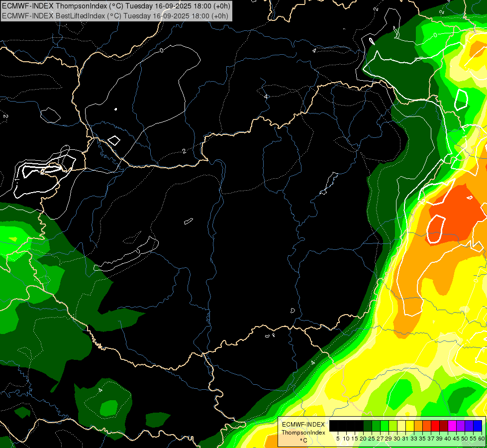Click the legend tick value 55
The width and height of the screenshot is (487, 448).
coord(474,439)
